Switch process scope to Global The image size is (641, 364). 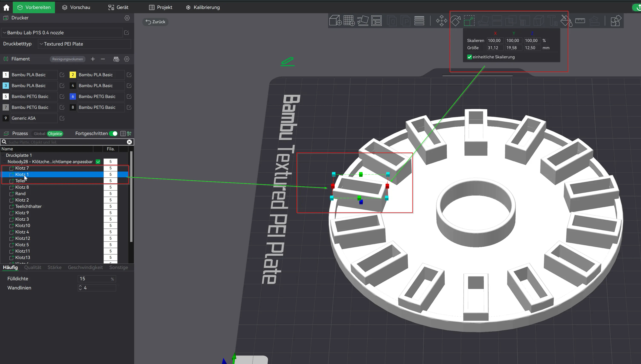(39, 134)
